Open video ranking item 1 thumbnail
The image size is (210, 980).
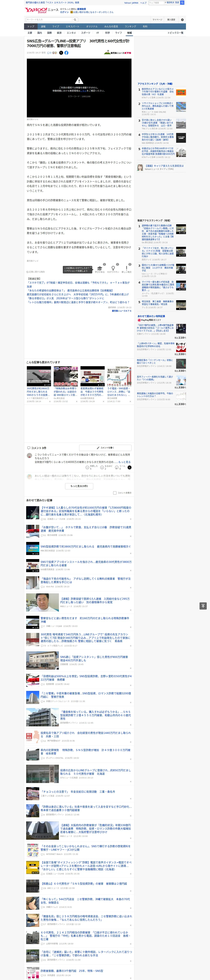181,229
